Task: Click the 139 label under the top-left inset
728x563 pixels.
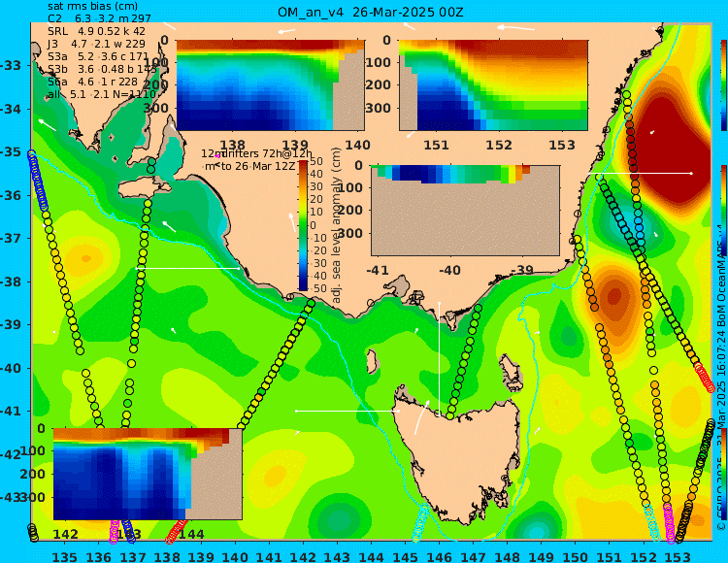Action: (295, 145)
